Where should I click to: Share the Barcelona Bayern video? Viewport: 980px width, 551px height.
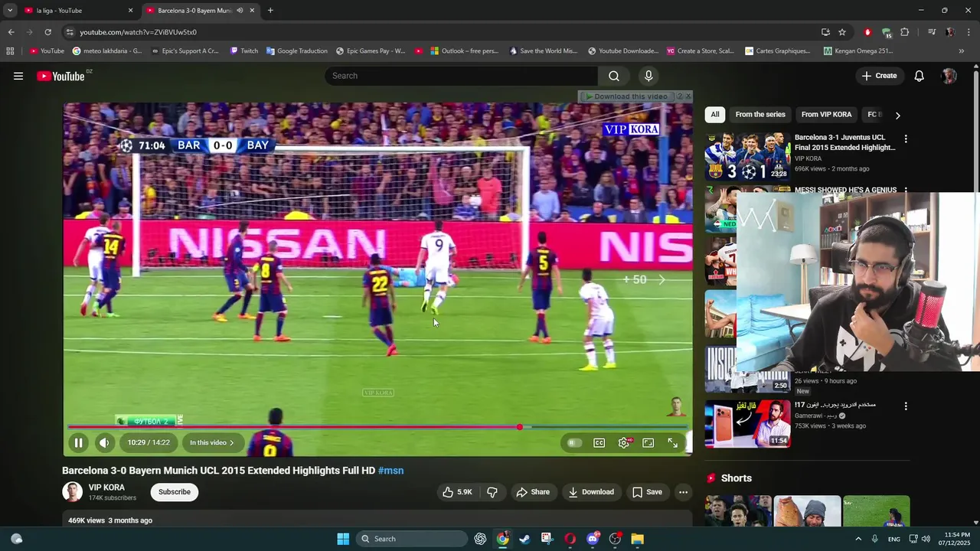point(533,492)
